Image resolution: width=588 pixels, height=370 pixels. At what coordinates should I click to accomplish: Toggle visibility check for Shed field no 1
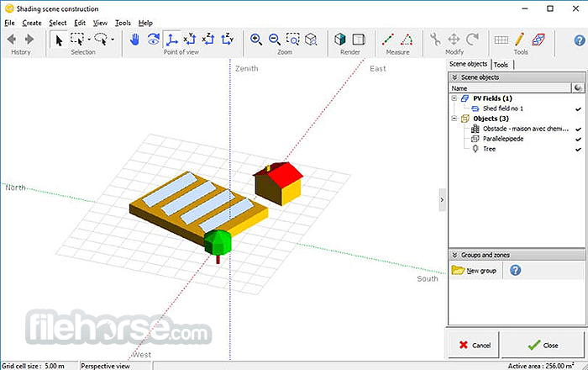click(x=578, y=108)
